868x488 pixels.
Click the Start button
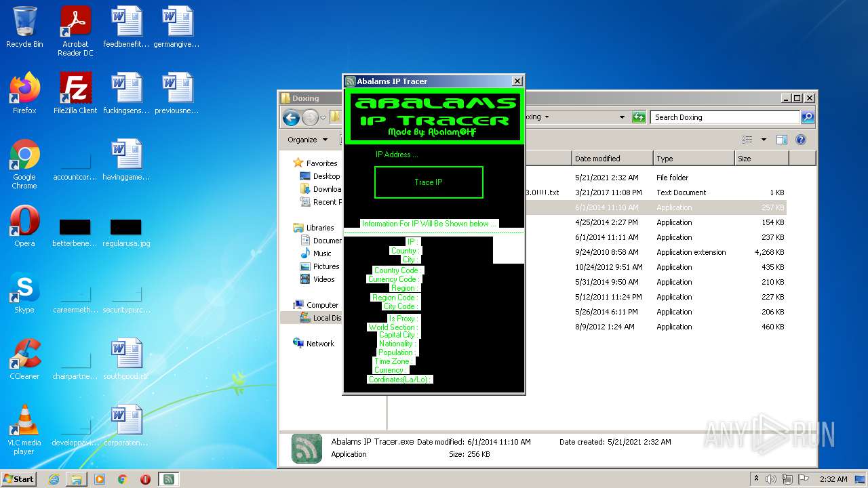coord(19,479)
